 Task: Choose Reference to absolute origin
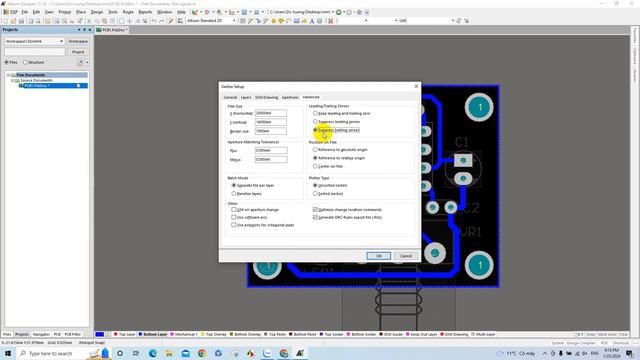click(x=315, y=150)
